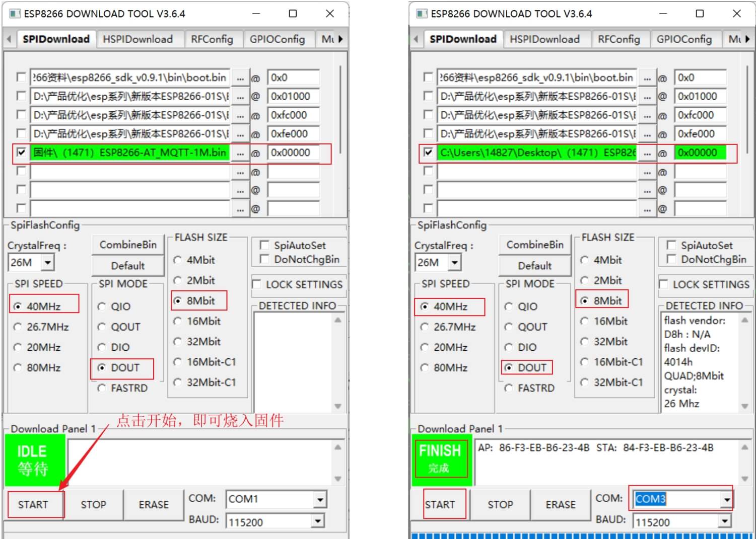
Task: Click the boot.bin path field in left window
Action: (129, 78)
